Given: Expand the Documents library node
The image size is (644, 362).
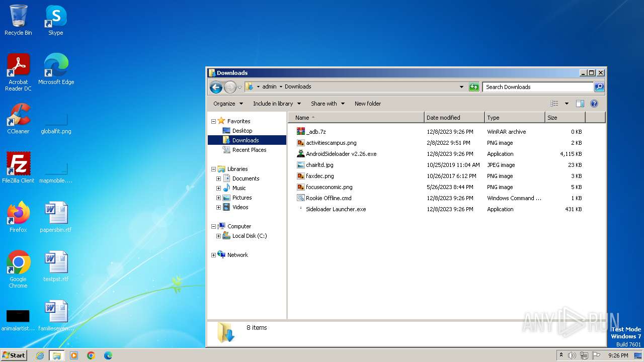Looking at the screenshot, I should [218, 178].
